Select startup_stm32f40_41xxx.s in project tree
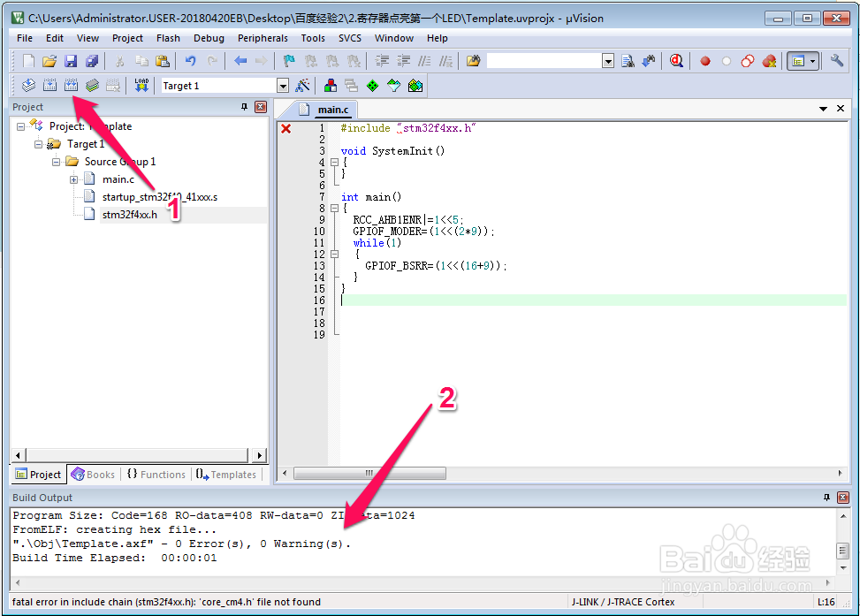The image size is (860, 616). (160, 197)
